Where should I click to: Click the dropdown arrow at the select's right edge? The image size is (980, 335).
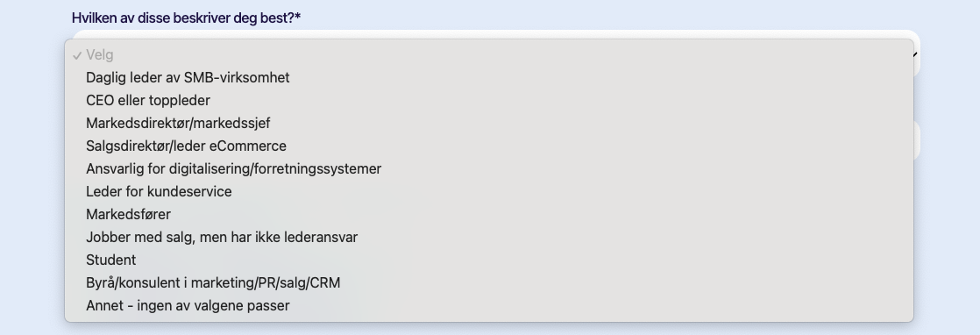(916, 54)
